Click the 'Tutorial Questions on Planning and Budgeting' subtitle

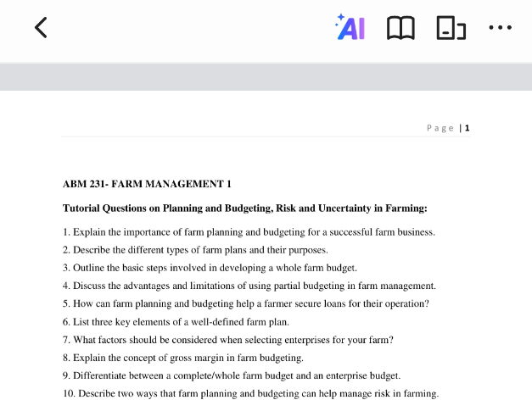point(245,208)
